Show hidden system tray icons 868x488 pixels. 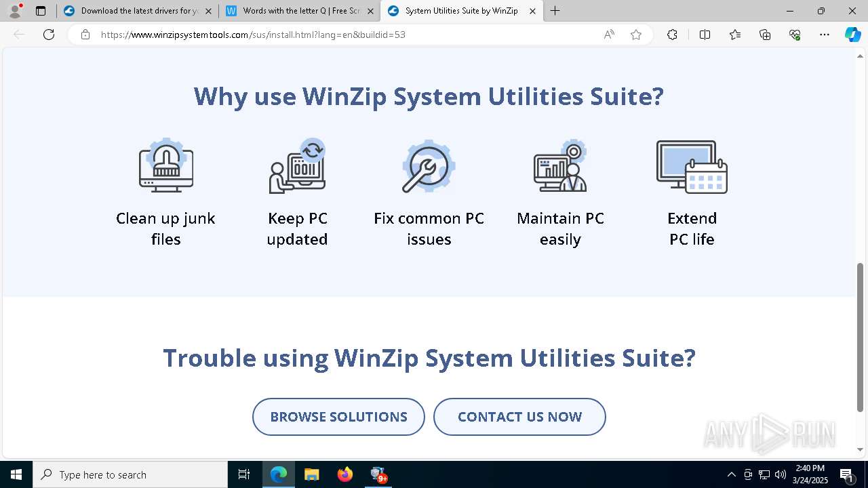coord(731,474)
